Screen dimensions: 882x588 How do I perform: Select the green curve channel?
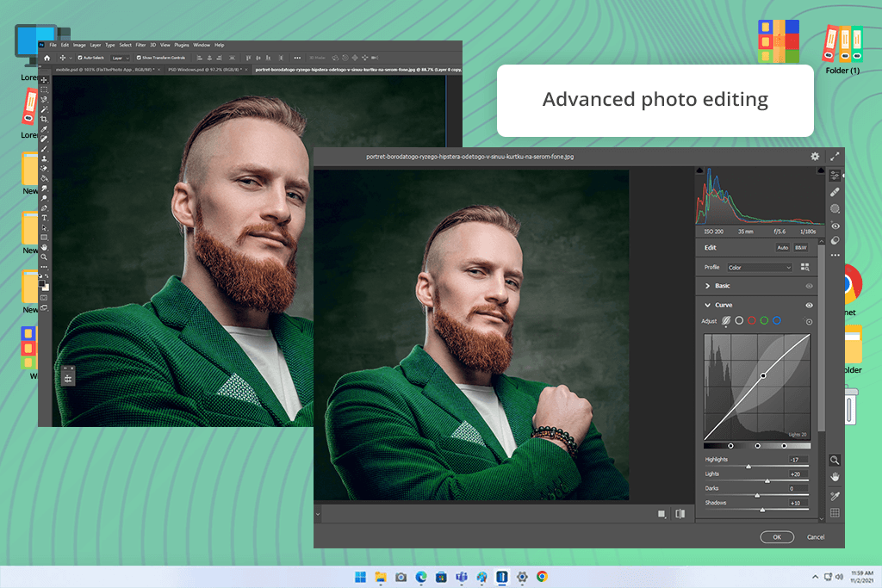(764, 320)
